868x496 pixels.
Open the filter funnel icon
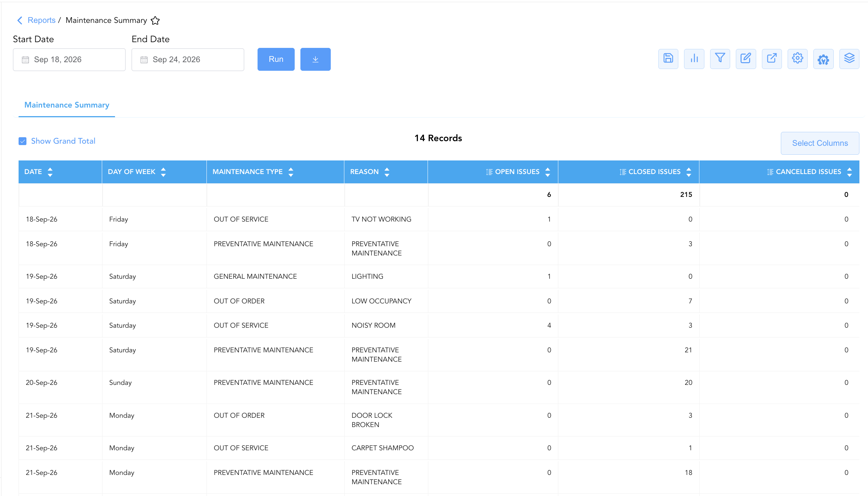720,59
